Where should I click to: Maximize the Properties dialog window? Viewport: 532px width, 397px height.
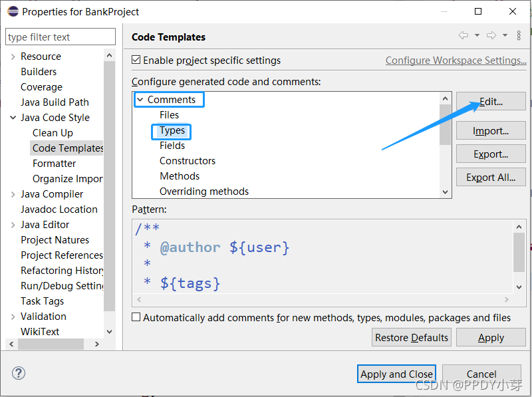[x=478, y=11]
